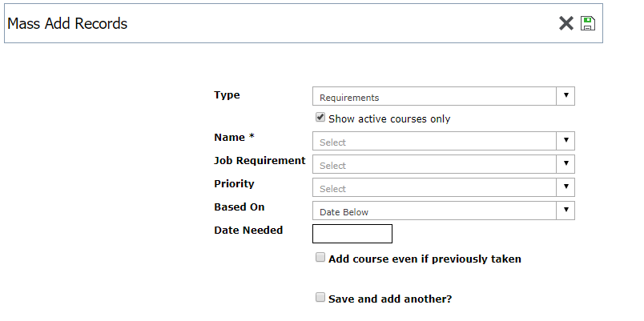
Task: Open the Name dropdown arrow
Action: pos(566,141)
